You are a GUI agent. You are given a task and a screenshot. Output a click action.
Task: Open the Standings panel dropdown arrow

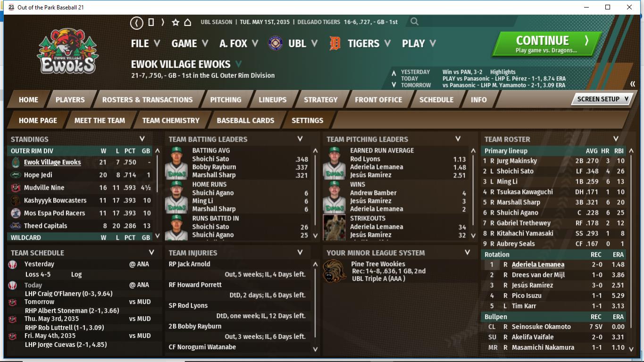click(x=142, y=139)
